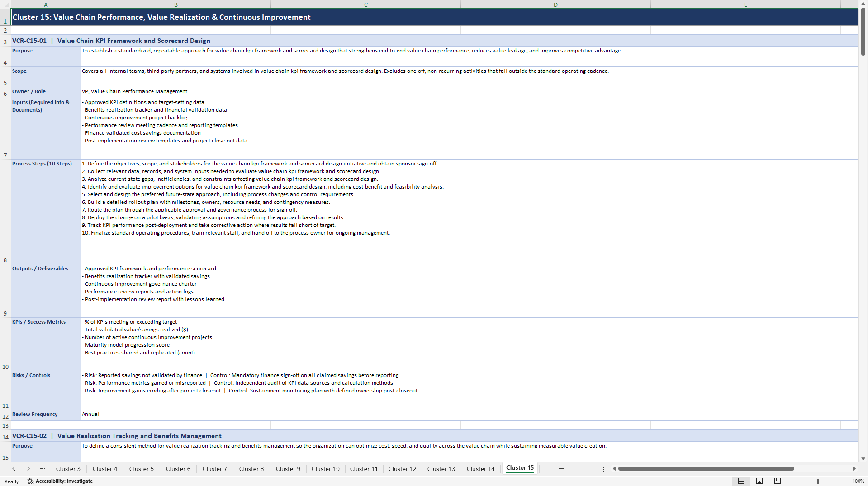Open the Cluster 7 sheet tab
This screenshot has height=486, width=868.
(x=215, y=469)
